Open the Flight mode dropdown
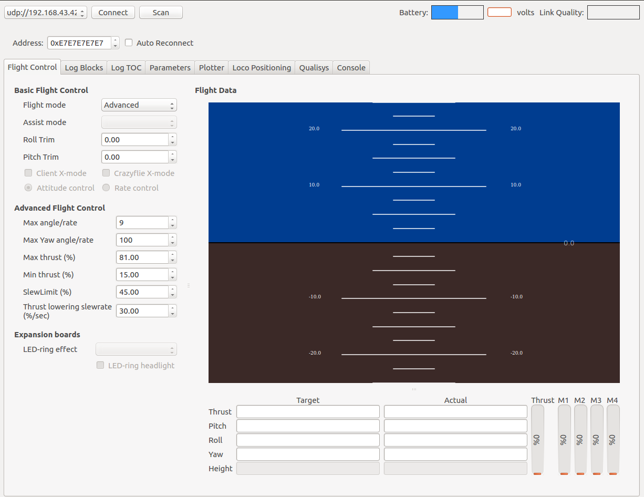This screenshot has height=497, width=644. point(139,105)
